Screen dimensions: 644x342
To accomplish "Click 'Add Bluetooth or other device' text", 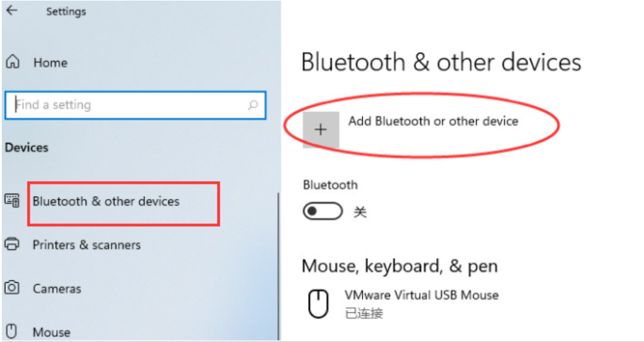I will tap(433, 121).
